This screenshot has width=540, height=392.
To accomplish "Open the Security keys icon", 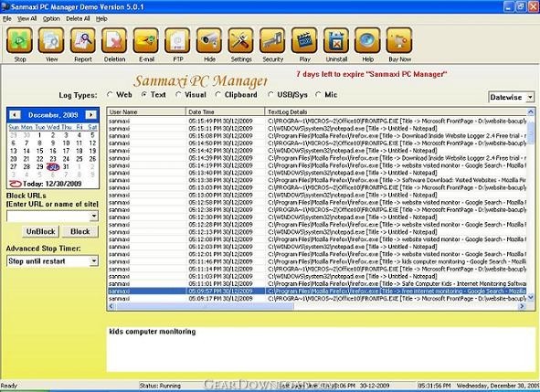I will pos(273,40).
